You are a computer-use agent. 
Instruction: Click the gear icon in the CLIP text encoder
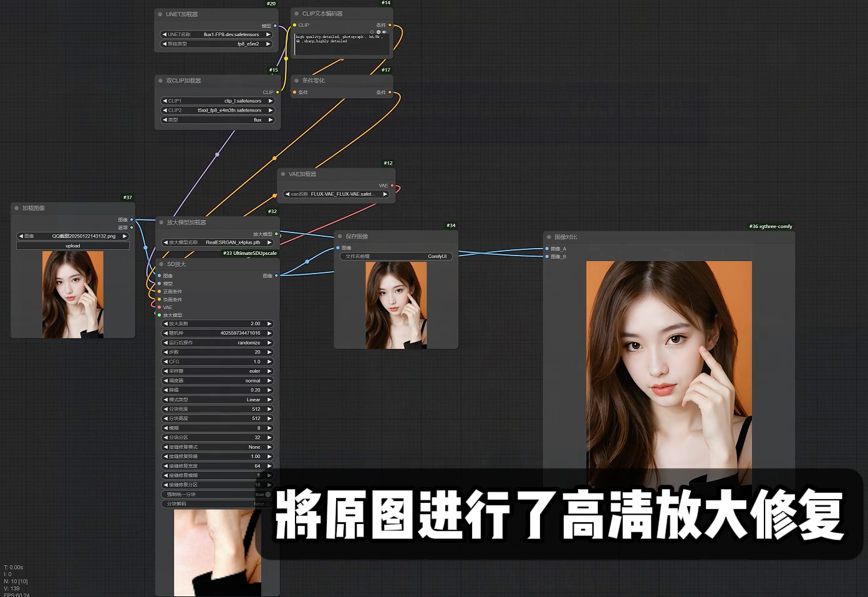[378, 32]
